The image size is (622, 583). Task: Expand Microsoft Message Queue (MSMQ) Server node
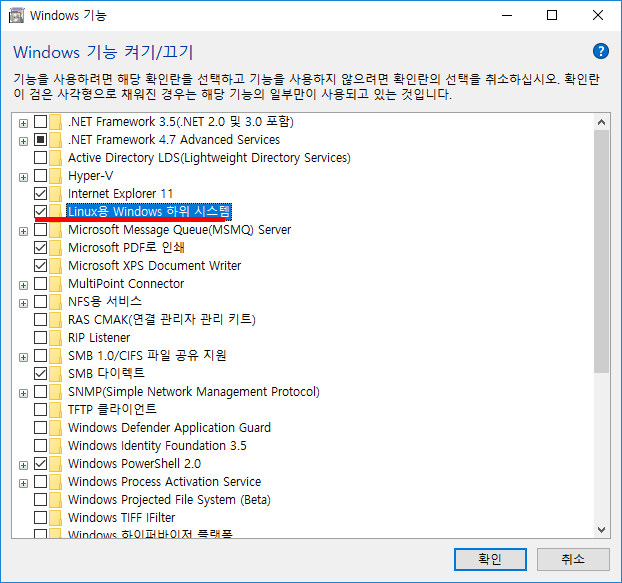tap(23, 231)
